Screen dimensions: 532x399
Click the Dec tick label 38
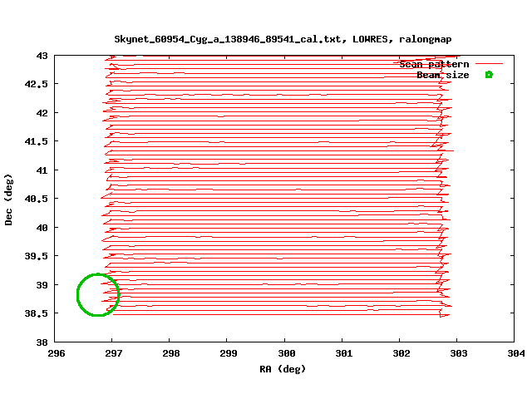[x=42, y=342]
